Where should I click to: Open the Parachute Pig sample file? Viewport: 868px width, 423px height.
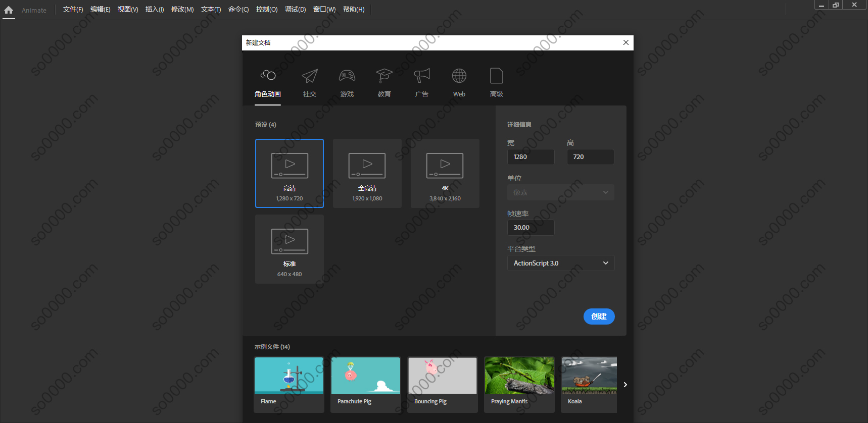366,385
